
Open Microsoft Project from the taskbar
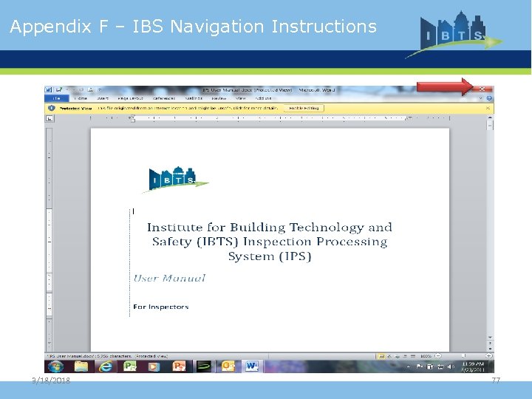point(129,366)
